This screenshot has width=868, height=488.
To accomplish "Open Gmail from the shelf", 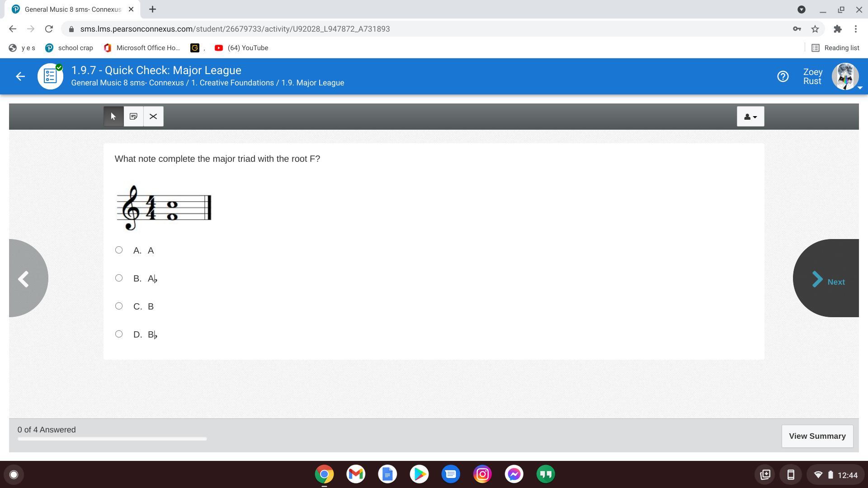I will coord(356,474).
